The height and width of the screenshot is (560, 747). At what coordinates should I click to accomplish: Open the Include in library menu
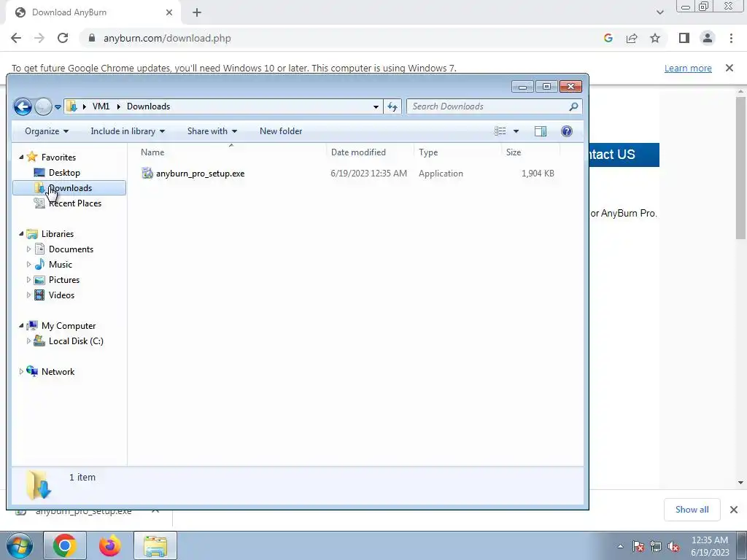(x=128, y=131)
